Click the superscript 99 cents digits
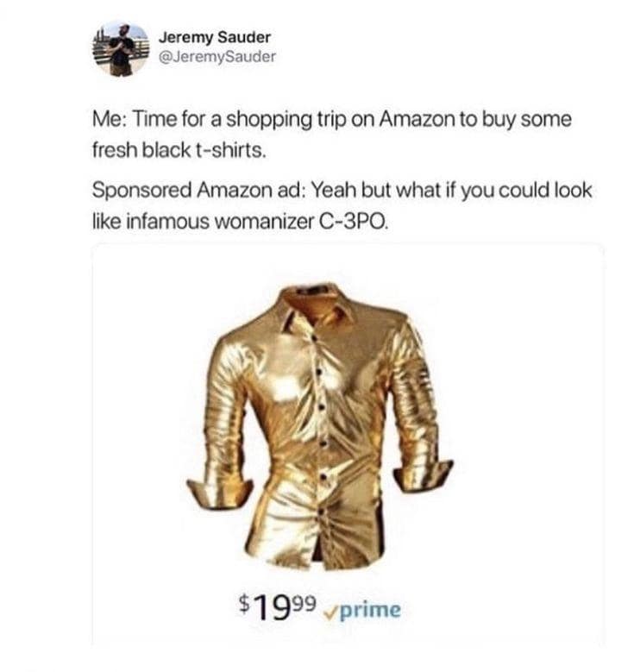This screenshot has height=672, width=634. (x=304, y=602)
